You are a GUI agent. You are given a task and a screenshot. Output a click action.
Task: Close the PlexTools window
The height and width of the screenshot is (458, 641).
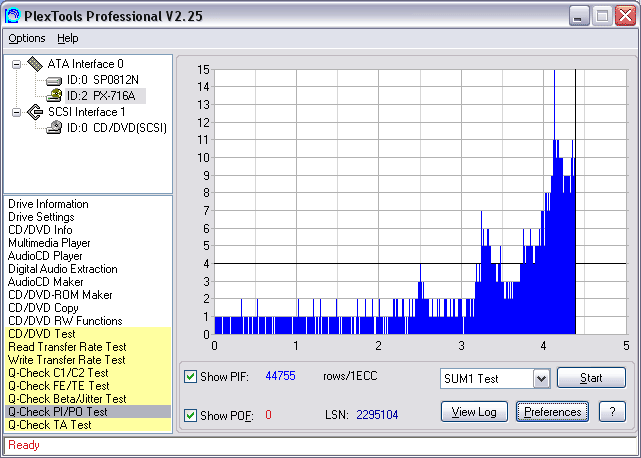pyautogui.click(x=626, y=16)
